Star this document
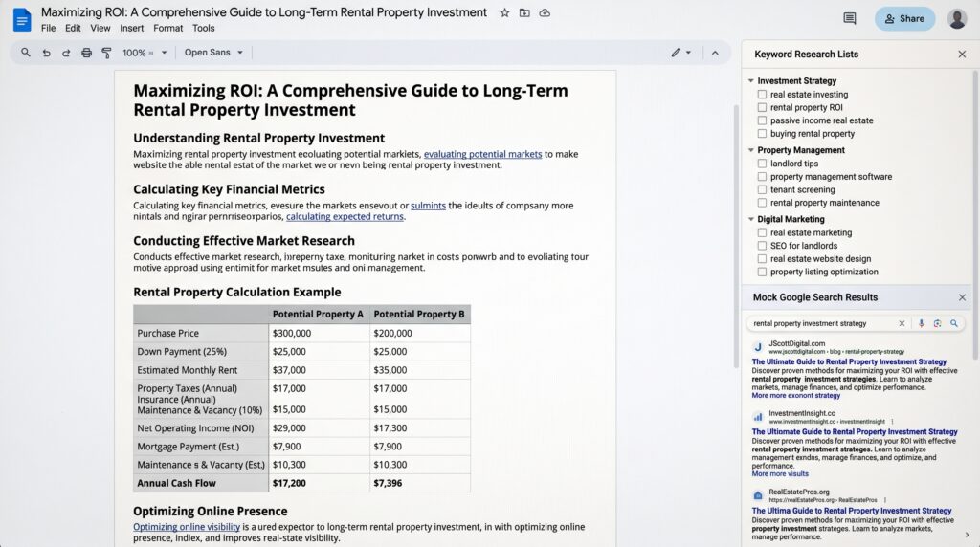Image resolution: width=980 pixels, height=547 pixels. 504,13
